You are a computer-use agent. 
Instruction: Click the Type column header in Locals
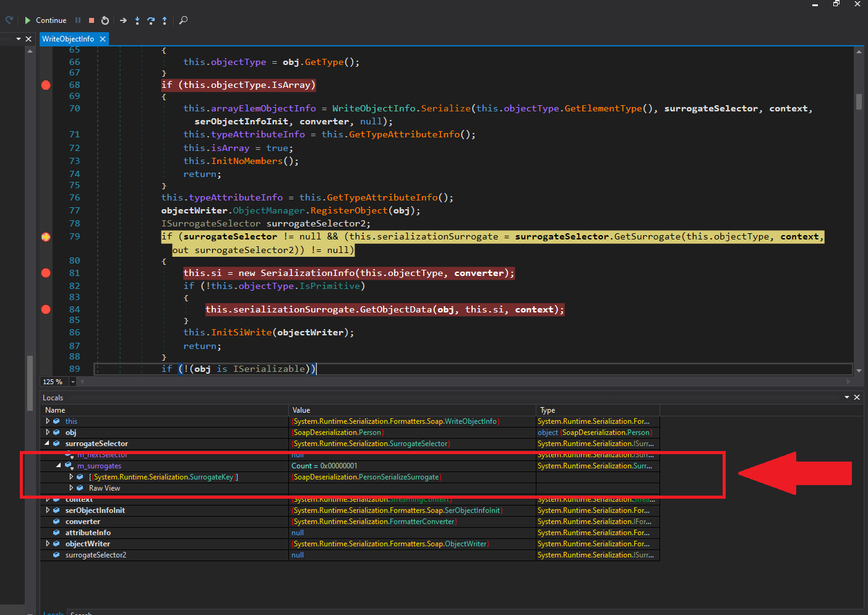pyautogui.click(x=598, y=410)
